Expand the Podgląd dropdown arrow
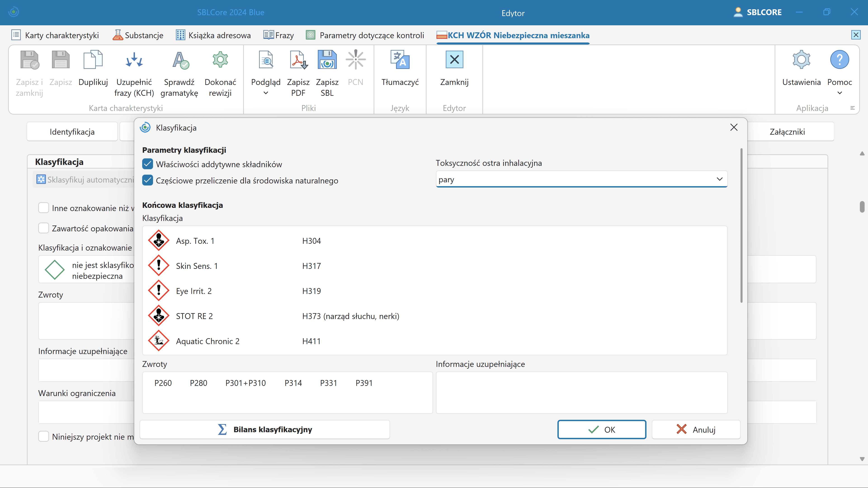Screen dimensions: 868x488 click(266, 93)
